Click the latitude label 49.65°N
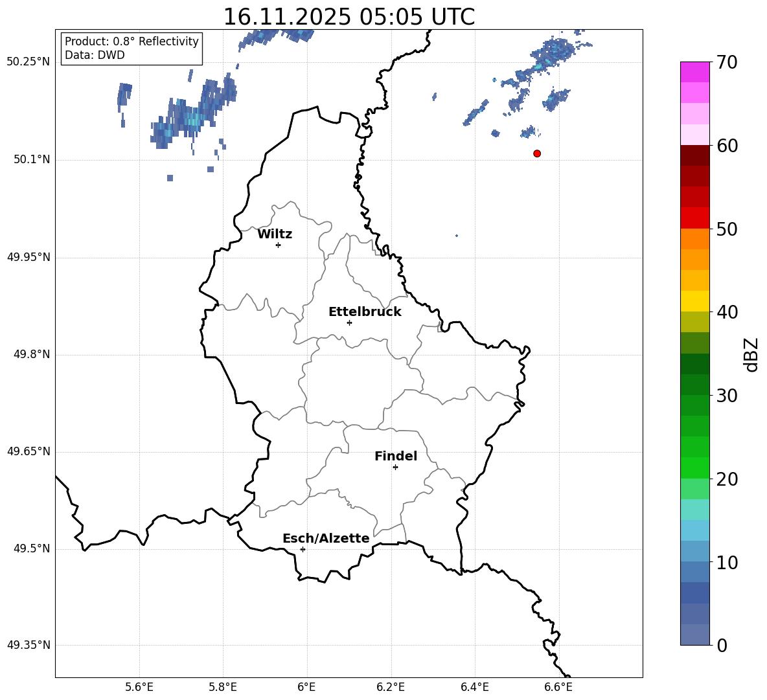This screenshot has height=700, width=767. pos(29,451)
